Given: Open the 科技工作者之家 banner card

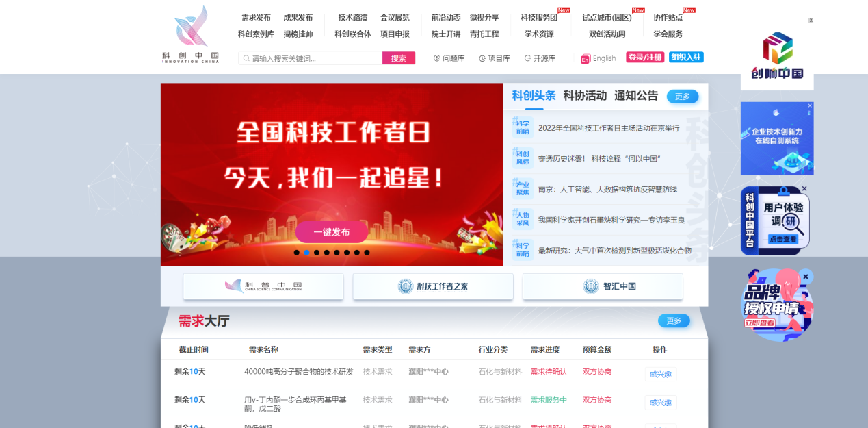Looking at the screenshot, I should click(433, 286).
